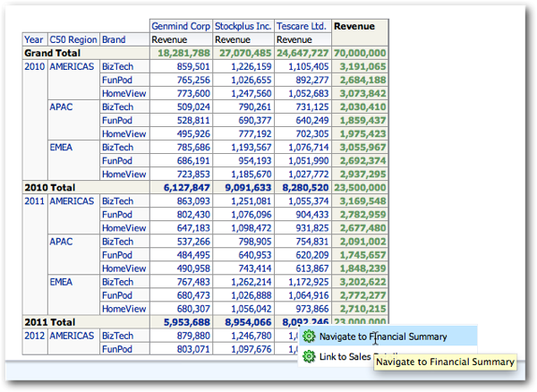Click the value 1,226,159
The width and height of the screenshot is (537, 392).
tap(251, 66)
